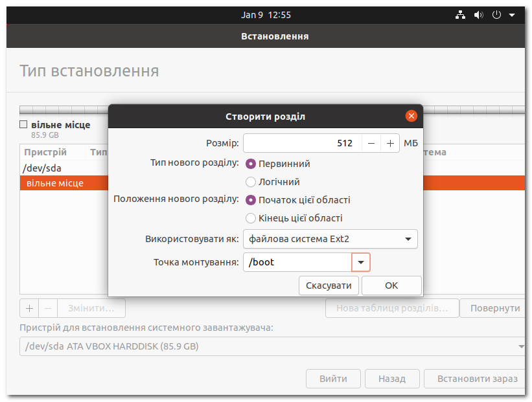Open the файлова система Ext2 dropdown

click(330, 239)
